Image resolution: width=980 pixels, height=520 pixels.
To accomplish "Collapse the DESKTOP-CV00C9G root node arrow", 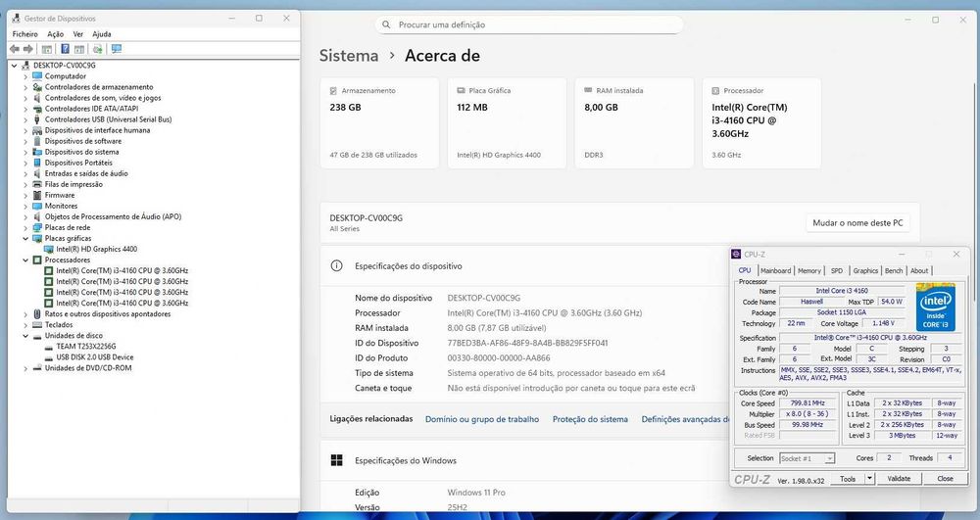I will [x=15, y=65].
